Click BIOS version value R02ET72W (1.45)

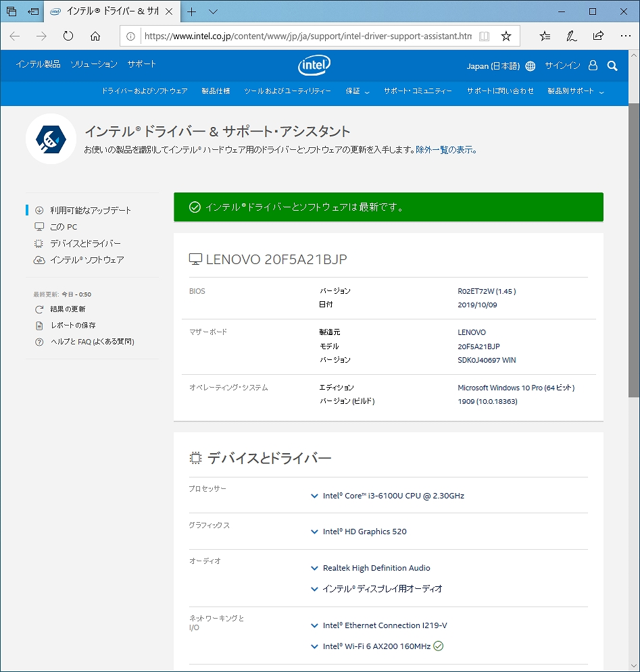click(x=487, y=292)
